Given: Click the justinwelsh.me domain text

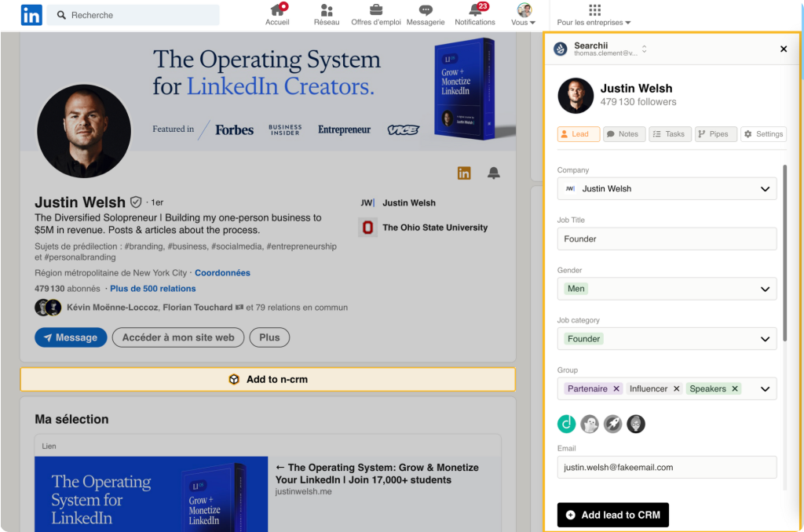Looking at the screenshot, I should coord(304,491).
